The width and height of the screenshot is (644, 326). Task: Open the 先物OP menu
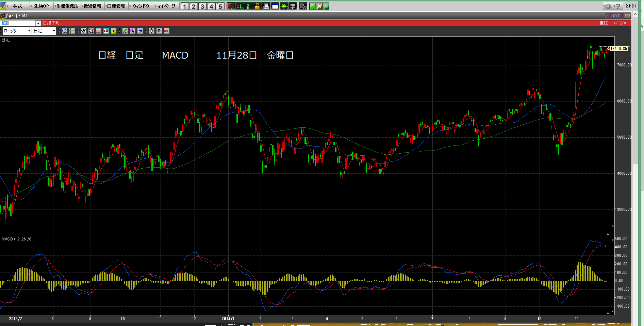(x=41, y=6)
